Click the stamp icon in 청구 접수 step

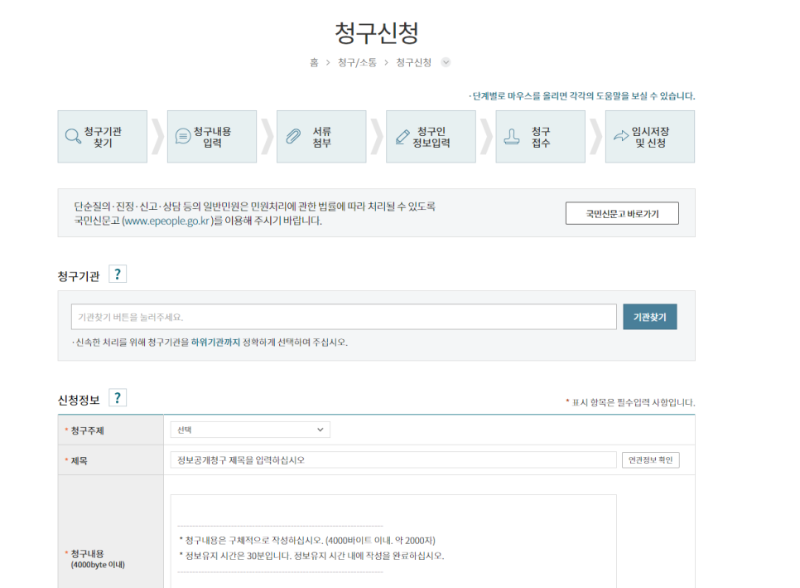pos(512,136)
